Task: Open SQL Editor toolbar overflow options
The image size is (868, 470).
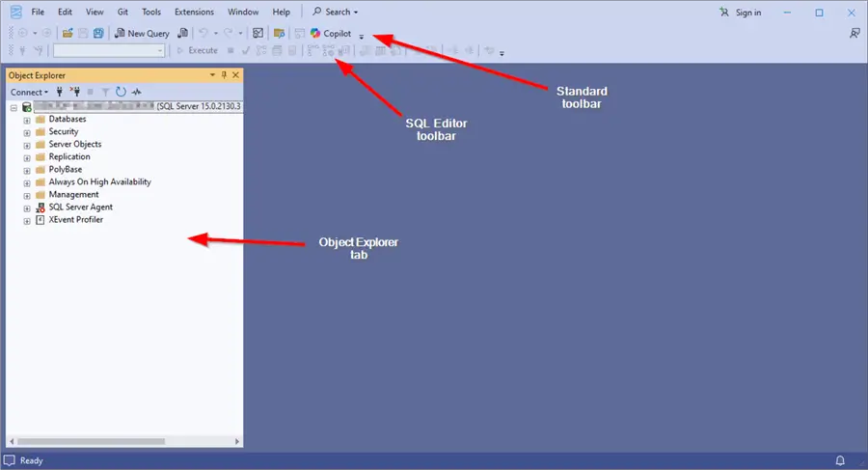Action: pos(502,54)
